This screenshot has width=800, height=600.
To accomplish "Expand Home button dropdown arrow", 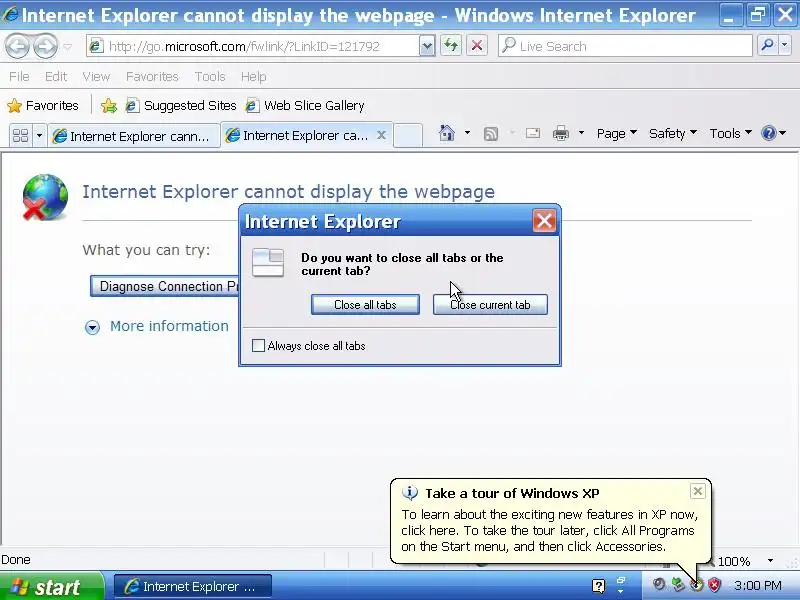I will click(x=467, y=133).
